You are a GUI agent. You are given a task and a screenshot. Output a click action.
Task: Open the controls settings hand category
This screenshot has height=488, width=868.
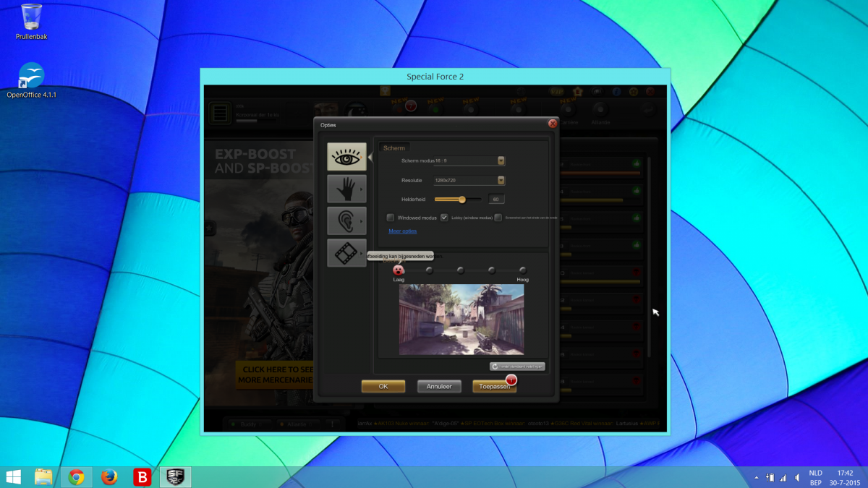[346, 189]
